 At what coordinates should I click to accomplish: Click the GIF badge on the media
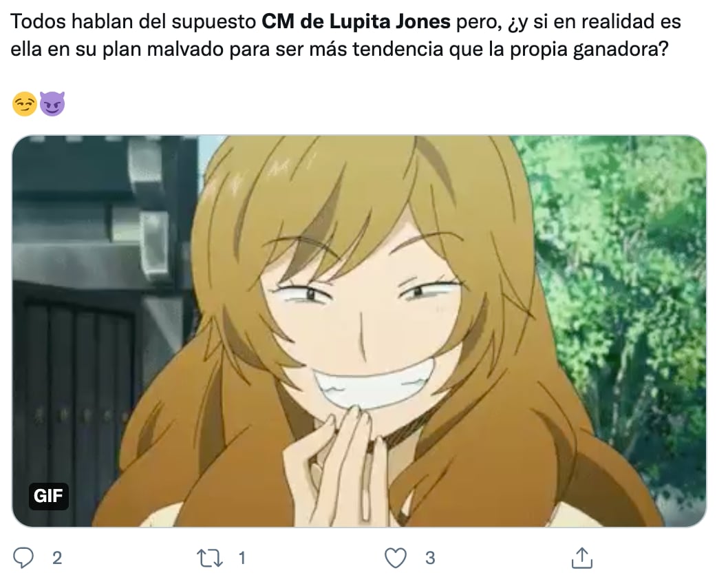48,496
